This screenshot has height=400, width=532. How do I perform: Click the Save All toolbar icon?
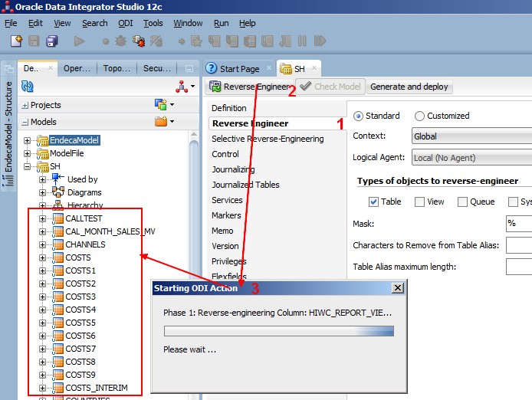(52, 41)
